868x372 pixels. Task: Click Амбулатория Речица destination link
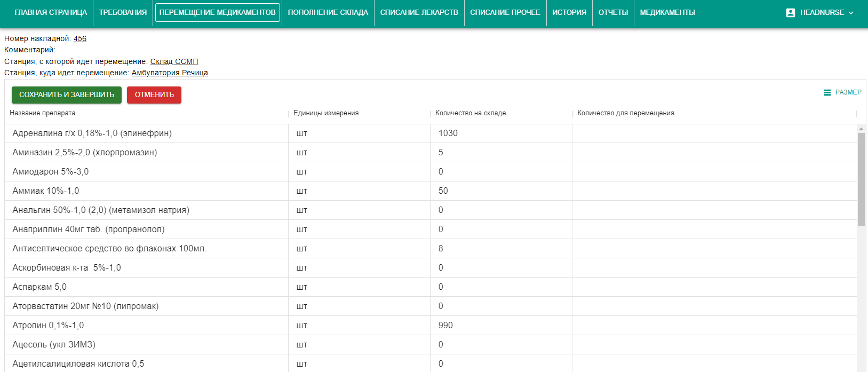pos(170,73)
